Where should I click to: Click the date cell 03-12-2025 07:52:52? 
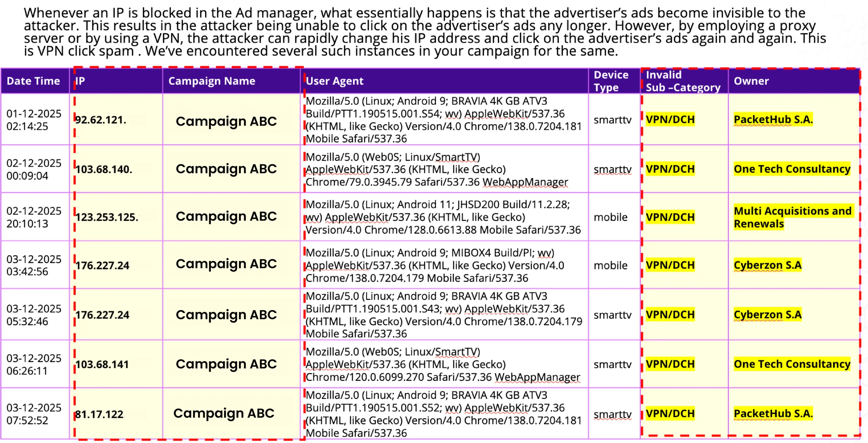click(34, 414)
